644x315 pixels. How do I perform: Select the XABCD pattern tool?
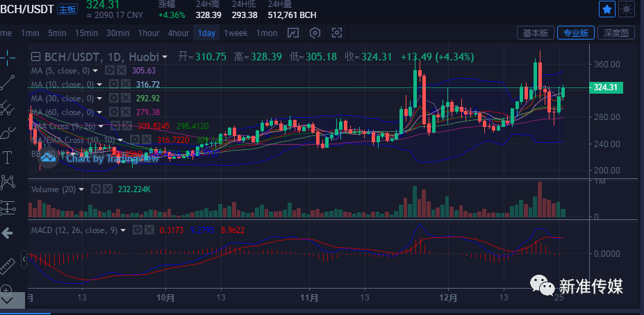click(8, 182)
